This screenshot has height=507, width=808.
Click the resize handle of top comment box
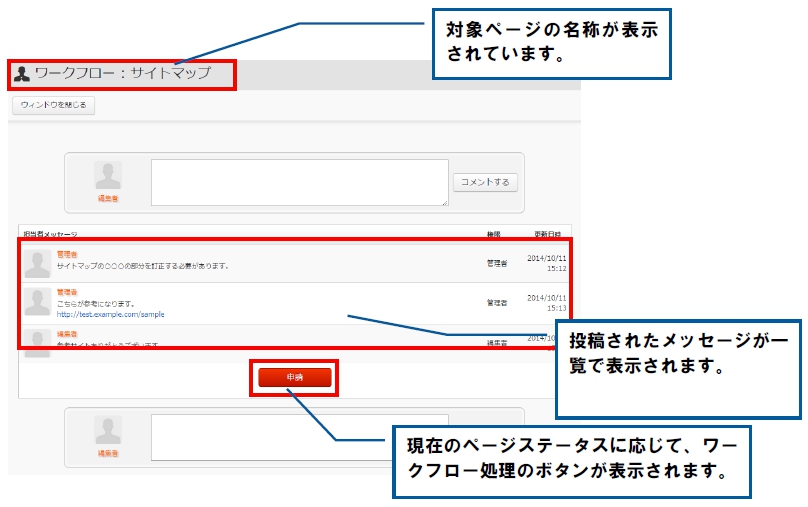445,203
